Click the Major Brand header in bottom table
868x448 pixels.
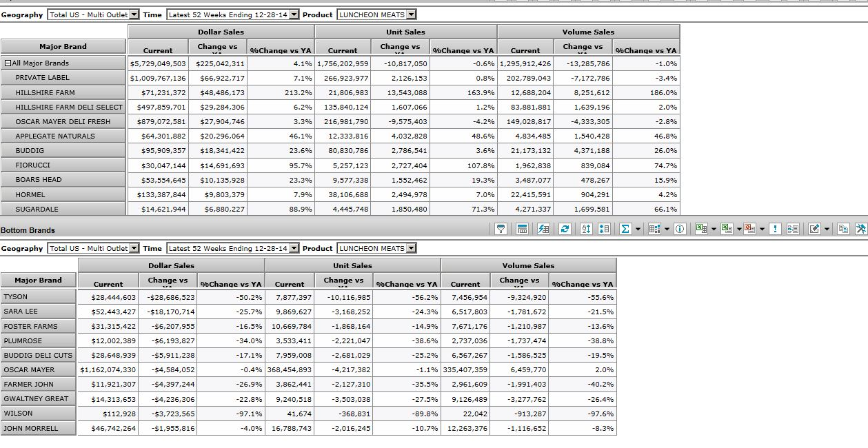point(38,281)
